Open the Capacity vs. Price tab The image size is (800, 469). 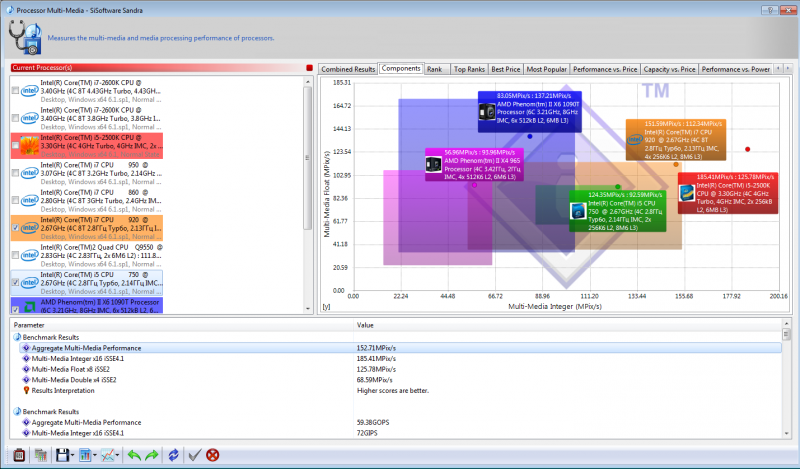click(669, 69)
